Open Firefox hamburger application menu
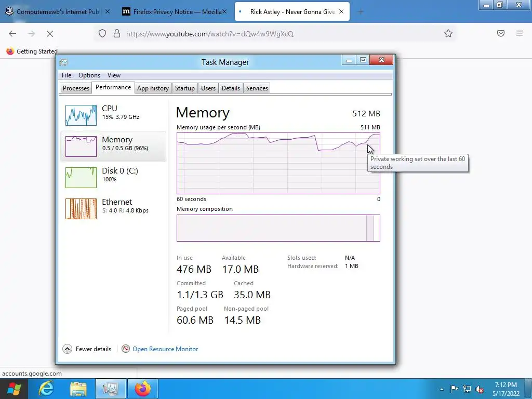Screen dimensions: 532x399 click(x=520, y=33)
